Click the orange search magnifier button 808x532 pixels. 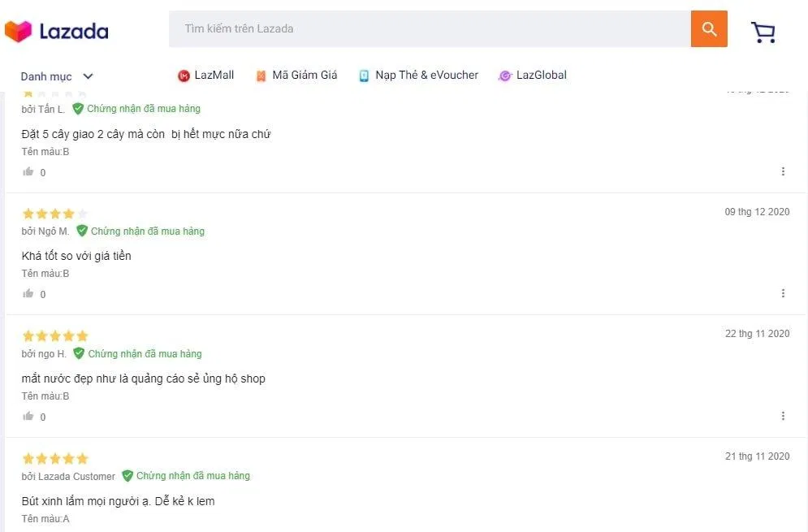coord(709,29)
